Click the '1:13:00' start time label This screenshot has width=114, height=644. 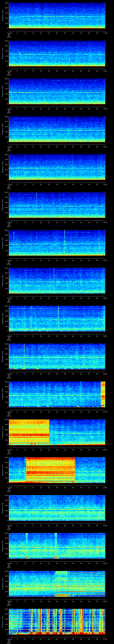[x=9, y=147]
